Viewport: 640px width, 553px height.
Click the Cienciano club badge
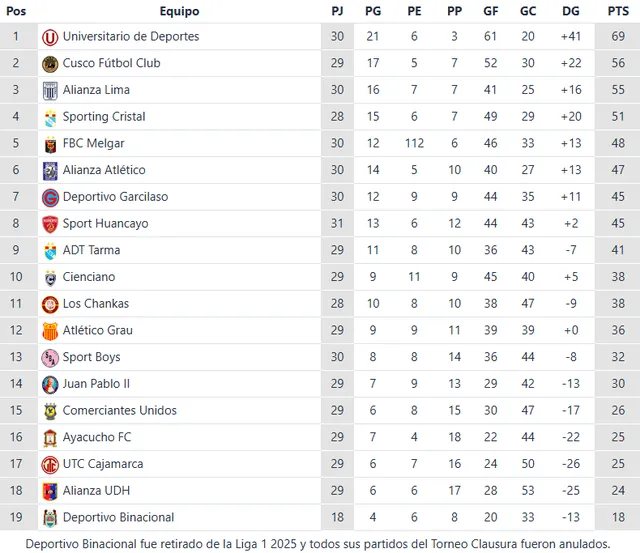point(50,277)
